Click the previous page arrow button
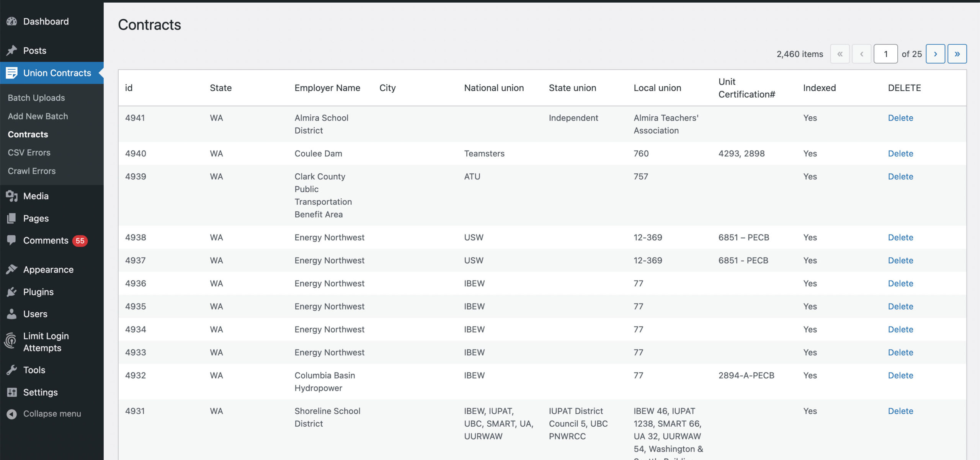This screenshot has width=980, height=460. (862, 54)
